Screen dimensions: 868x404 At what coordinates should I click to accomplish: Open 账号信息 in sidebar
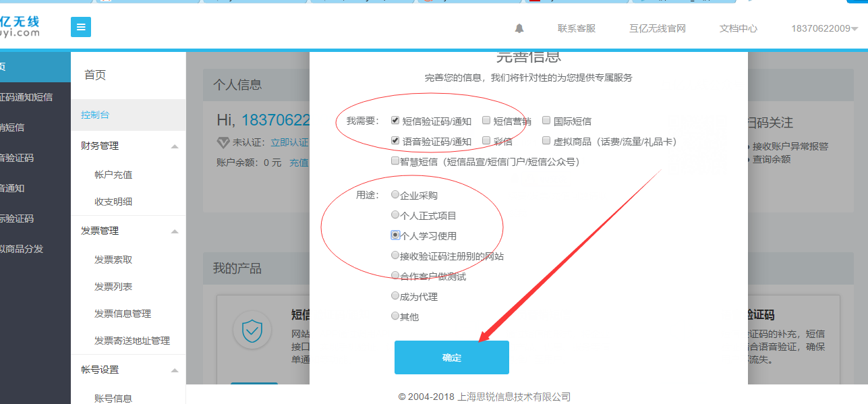pos(113,398)
